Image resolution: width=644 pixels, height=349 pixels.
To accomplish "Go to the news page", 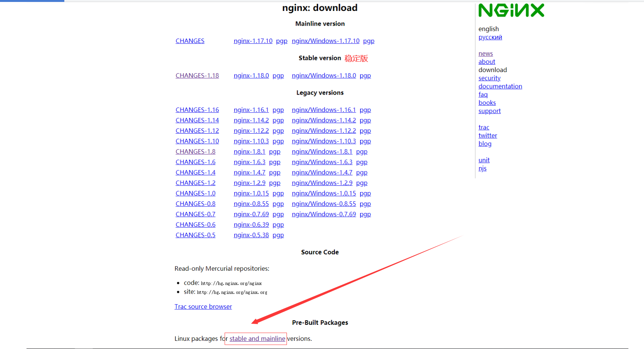I will click(x=486, y=54).
